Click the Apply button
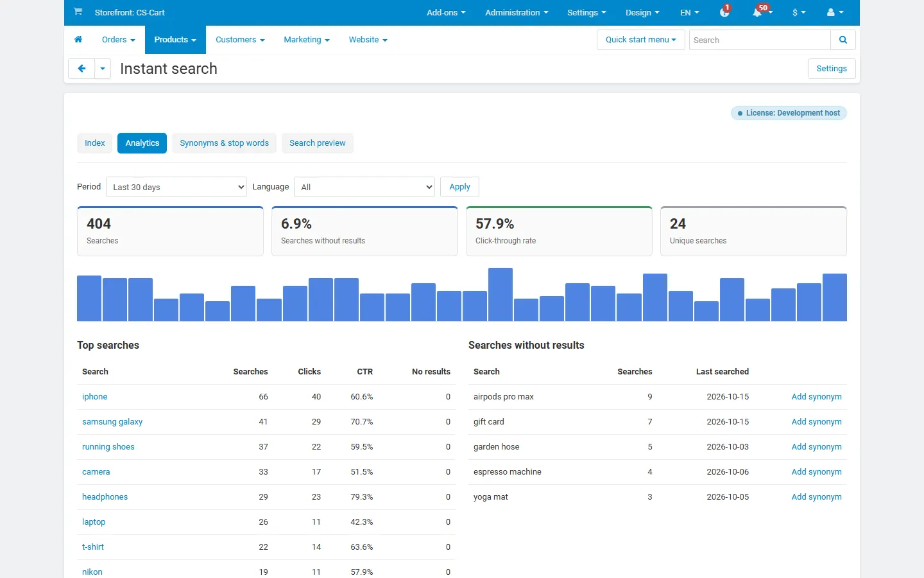 (459, 187)
